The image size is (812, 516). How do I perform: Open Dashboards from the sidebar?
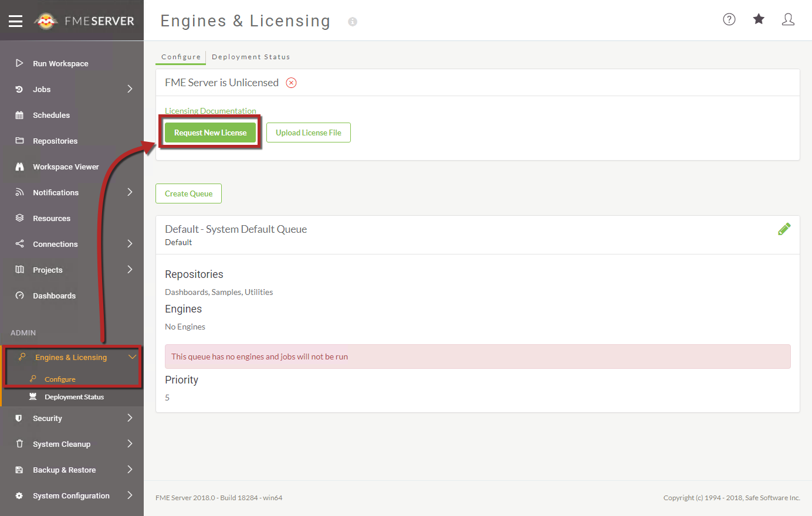click(x=54, y=296)
